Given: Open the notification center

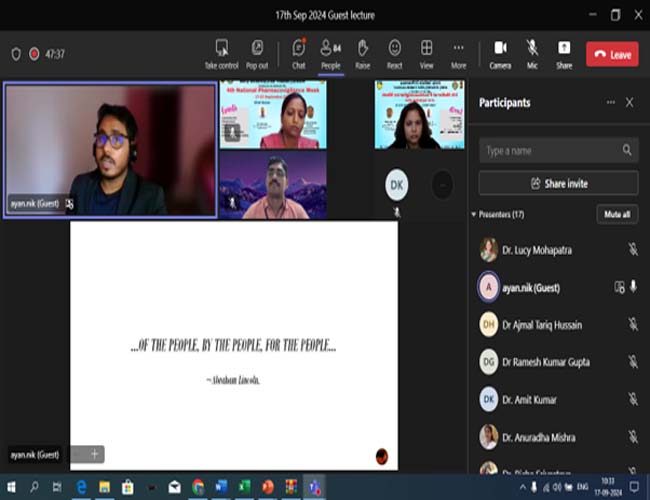Looking at the screenshot, I should tap(634, 487).
